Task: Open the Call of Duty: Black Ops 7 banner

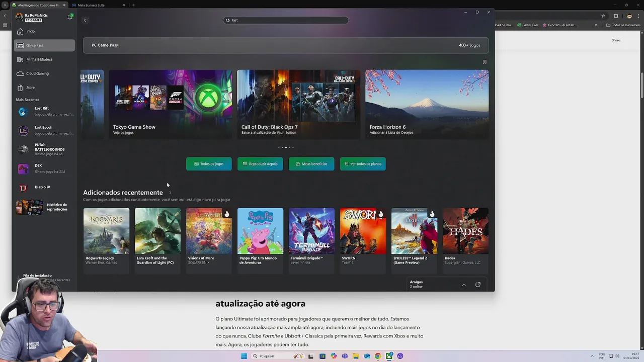Action: (299, 104)
